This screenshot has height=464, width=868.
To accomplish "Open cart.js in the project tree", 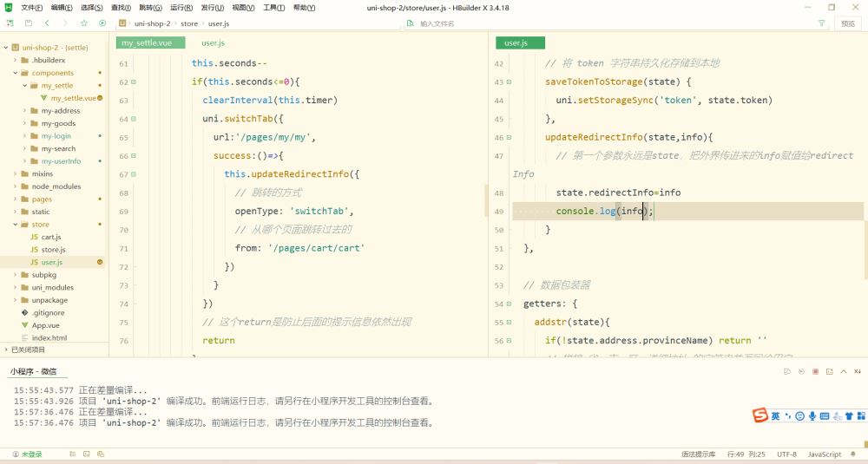I will [51, 237].
